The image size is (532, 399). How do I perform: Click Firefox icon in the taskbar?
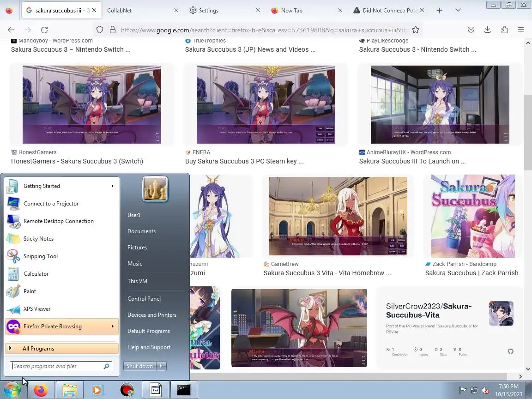[x=41, y=390]
